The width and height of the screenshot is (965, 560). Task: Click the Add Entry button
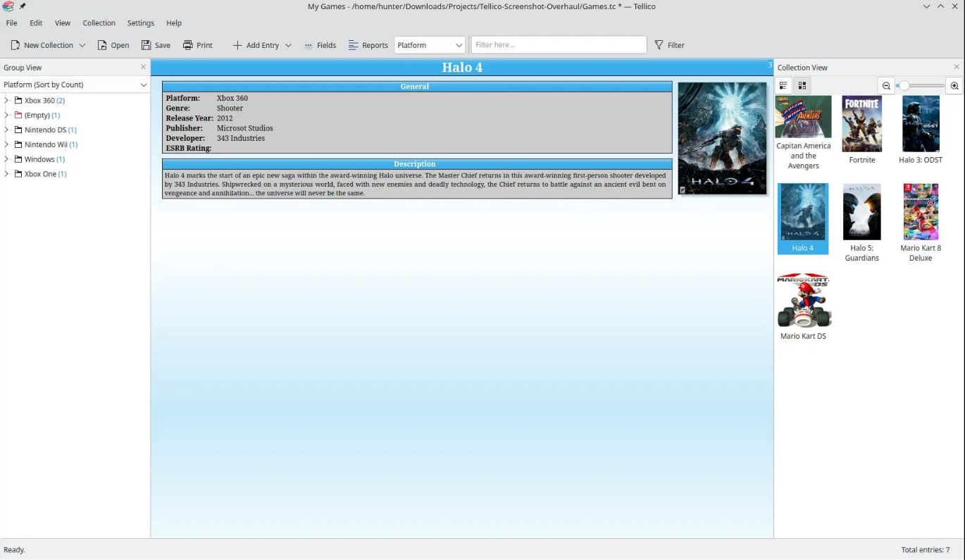pyautogui.click(x=256, y=45)
